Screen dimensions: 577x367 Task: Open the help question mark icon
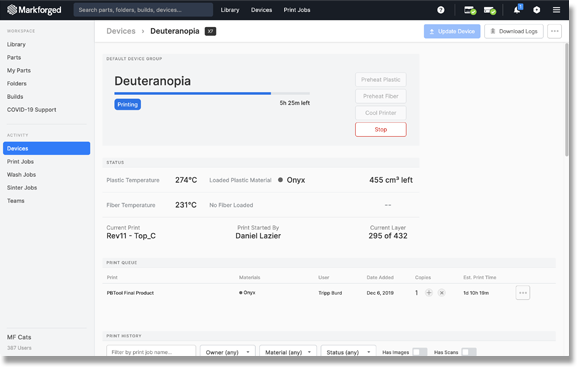(x=440, y=10)
